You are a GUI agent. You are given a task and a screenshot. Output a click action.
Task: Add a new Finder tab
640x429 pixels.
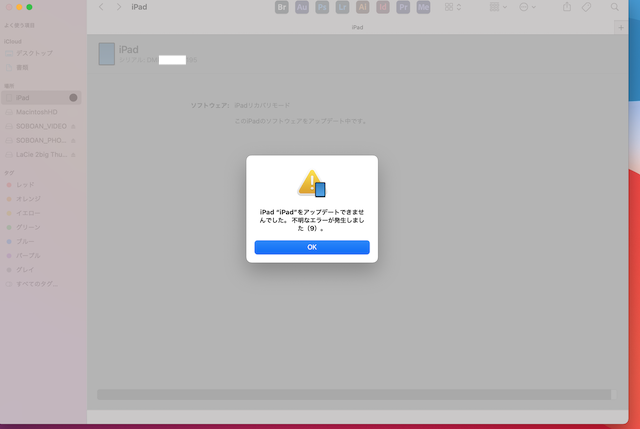pos(621,28)
